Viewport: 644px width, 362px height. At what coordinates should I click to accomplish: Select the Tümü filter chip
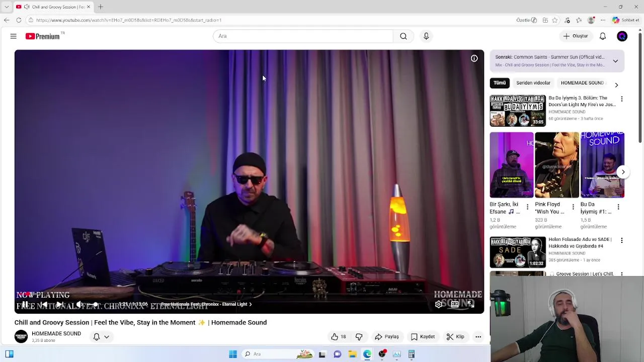click(500, 83)
